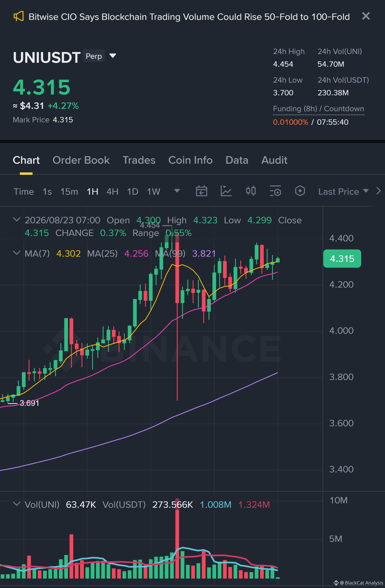Select the 4H interval
This screenshot has height=588, width=385.
pyautogui.click(x=112, y=191)
